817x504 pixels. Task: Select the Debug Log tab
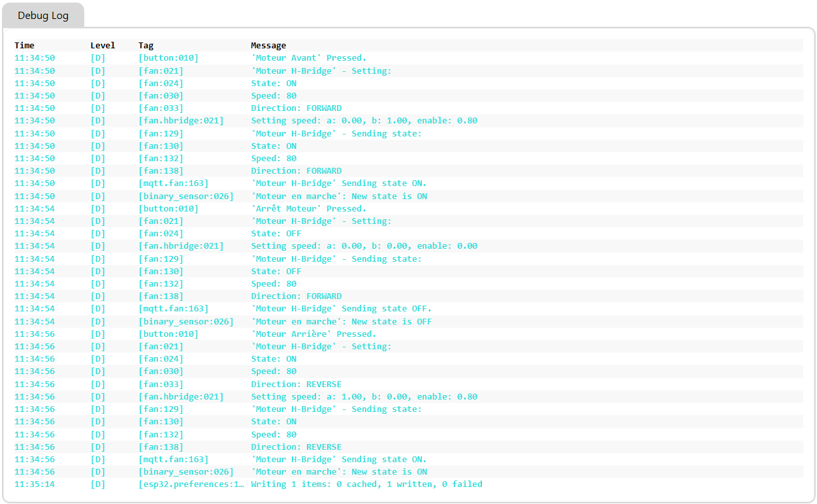pos(43,16)
